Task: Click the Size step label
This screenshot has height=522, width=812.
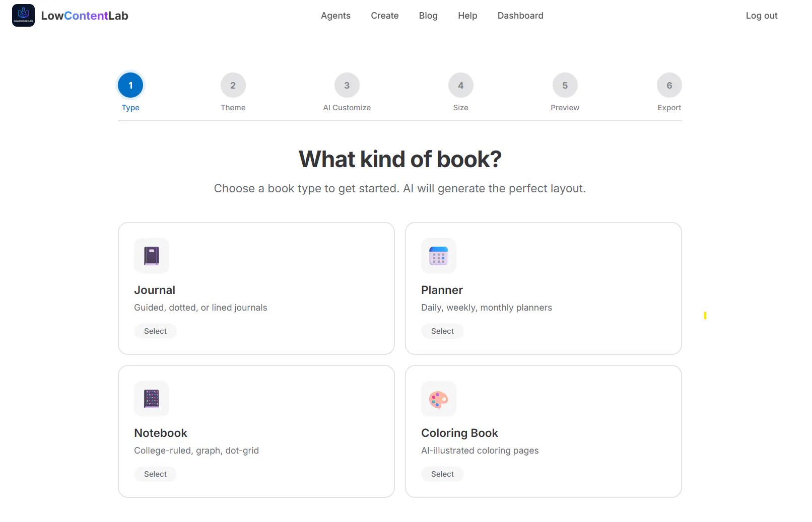Action: tap(461, 108)
